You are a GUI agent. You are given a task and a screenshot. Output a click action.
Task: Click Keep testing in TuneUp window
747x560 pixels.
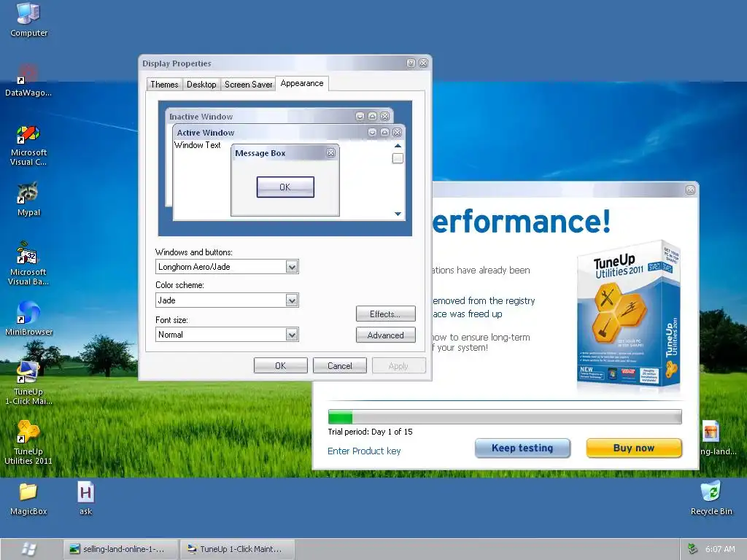coord(522,448)
